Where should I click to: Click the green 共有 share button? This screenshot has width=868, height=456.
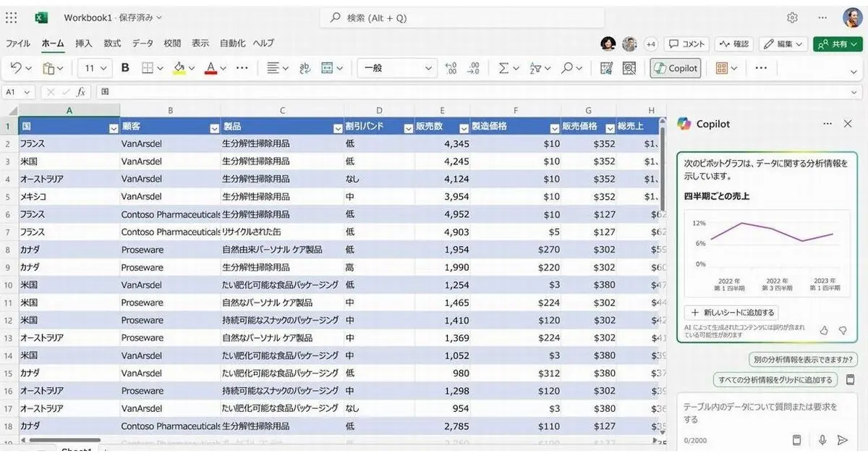click(838, 44)
